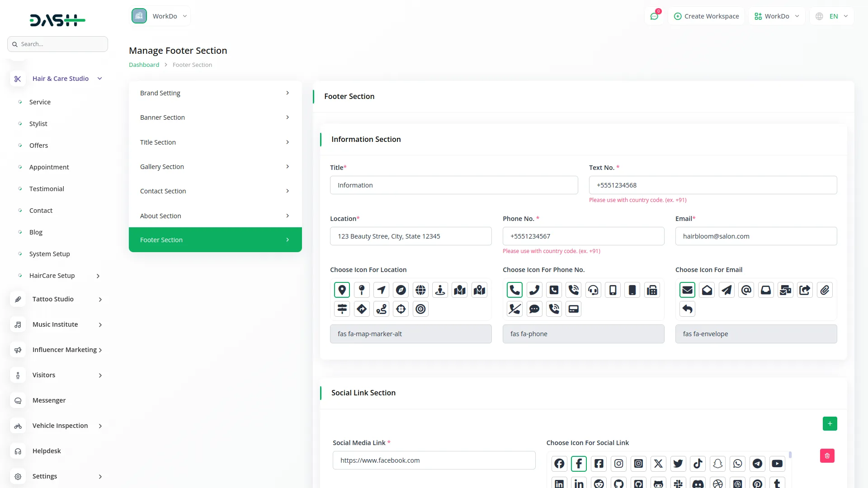Select the globe icon for location
The height and width of the screenshot is (488, 868).
(420, 290)
